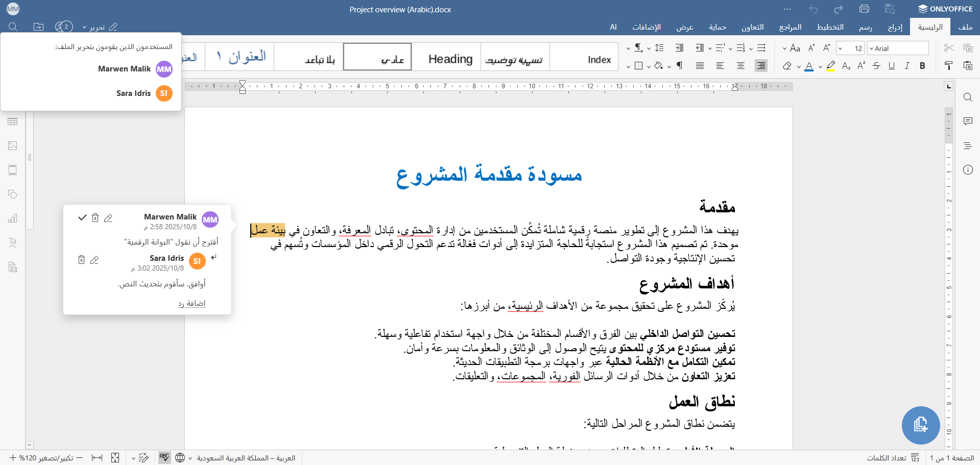Open the comments panel in right sidebar
The height and width of the screenshot is (465, 980).
coord(968,121)
